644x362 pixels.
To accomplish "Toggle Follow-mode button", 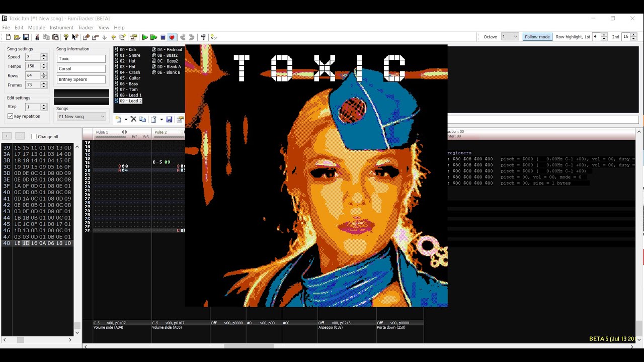I will 537,37.
